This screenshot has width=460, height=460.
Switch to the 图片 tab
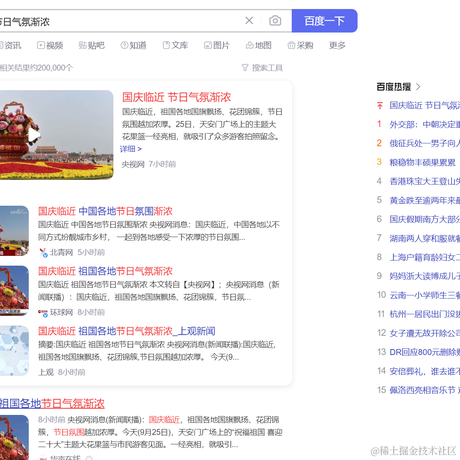(217, 45)
